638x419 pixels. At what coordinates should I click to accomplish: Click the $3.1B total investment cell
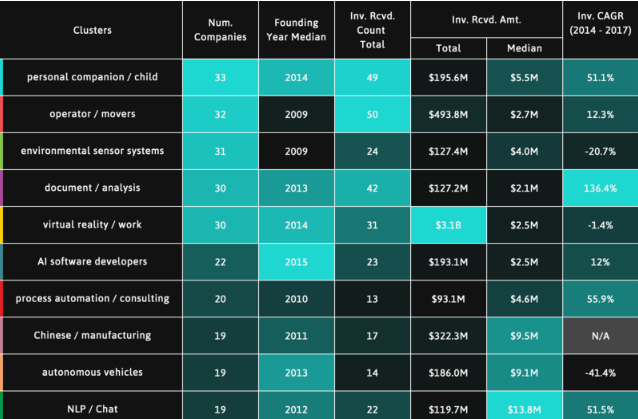click(448, 225)
